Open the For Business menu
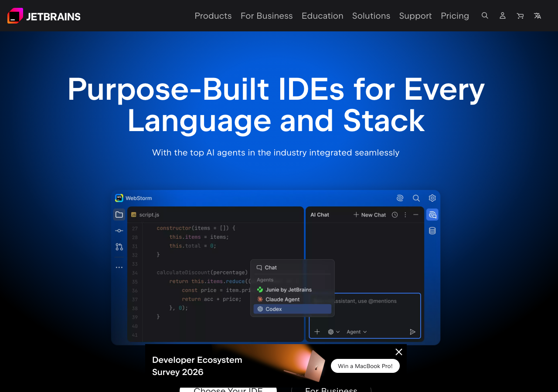The height and width of the screenshot is (392, 558). tap(267, 16)
